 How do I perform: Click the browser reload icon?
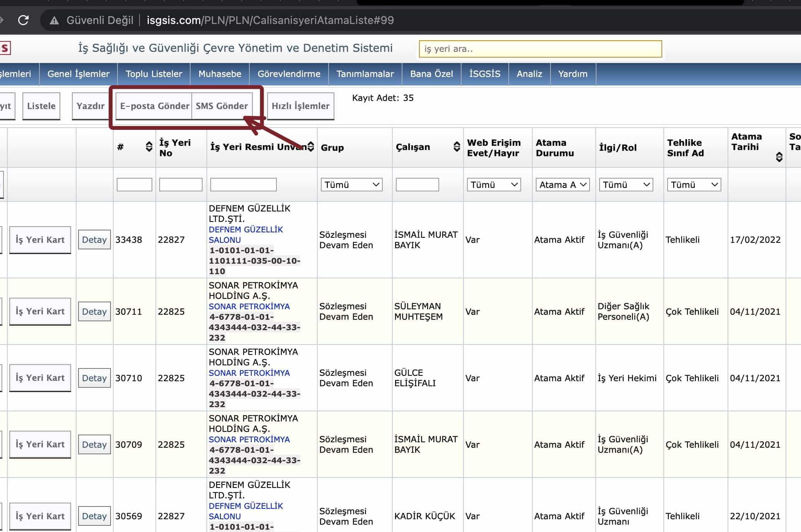click(24, 20)
